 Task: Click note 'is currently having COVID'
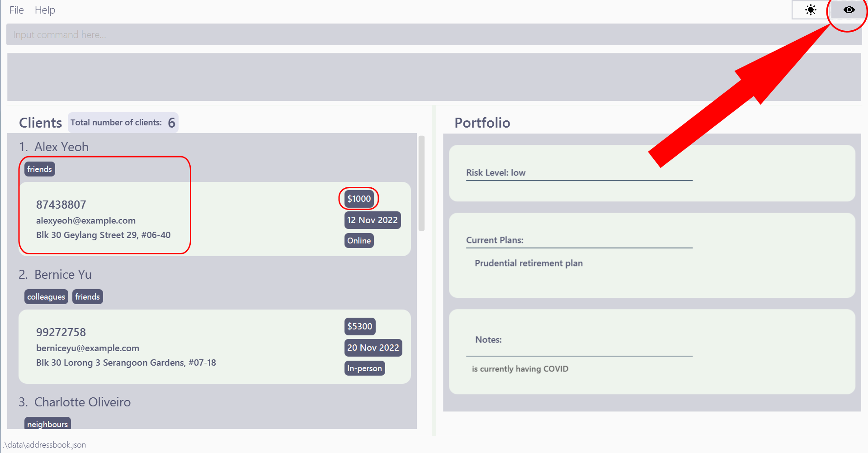[x=520, y=369]
